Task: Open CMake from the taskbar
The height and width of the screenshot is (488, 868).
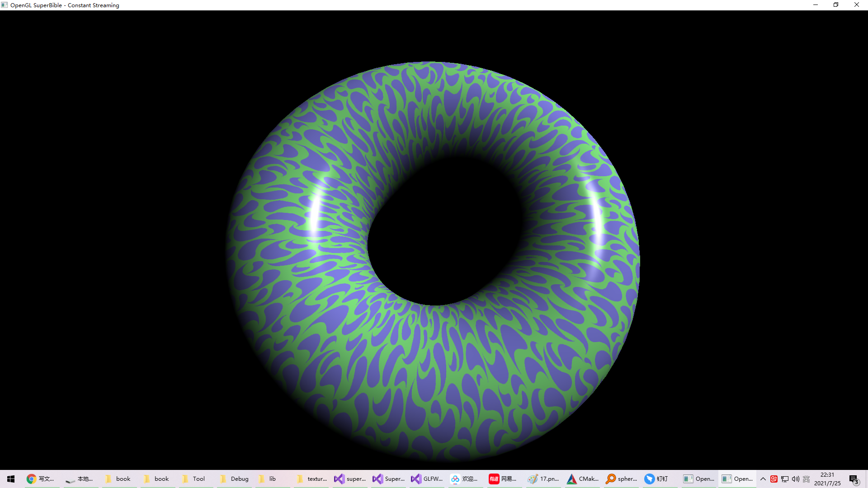Action: point(582,479)
